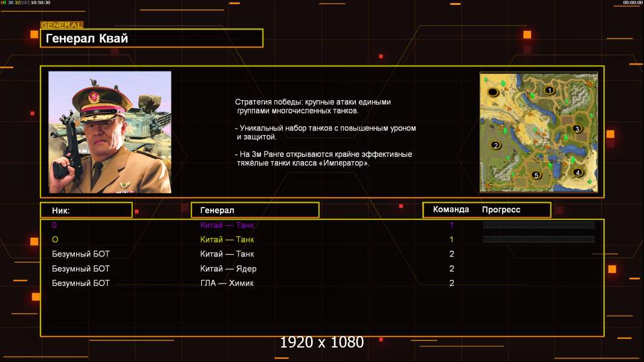
Task: Click 'Безумный БОТ' in the Китай — Танк row
Action: [80, 254]
